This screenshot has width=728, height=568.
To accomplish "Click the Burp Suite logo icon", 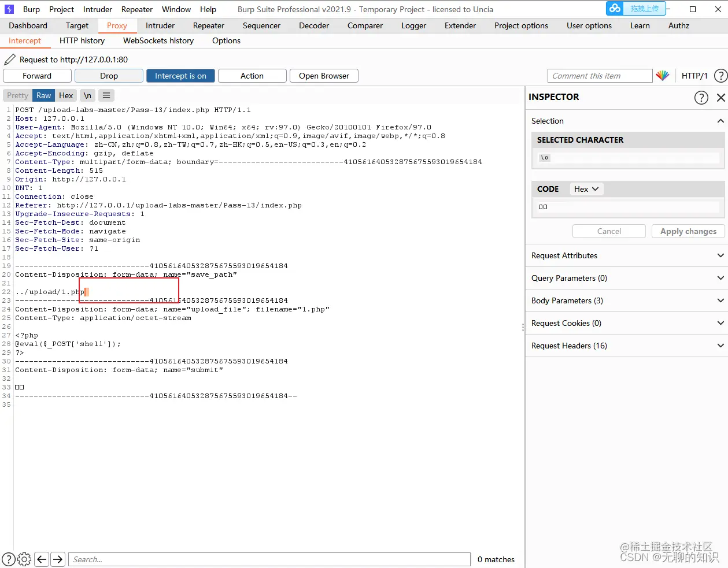I will (9, 9).
